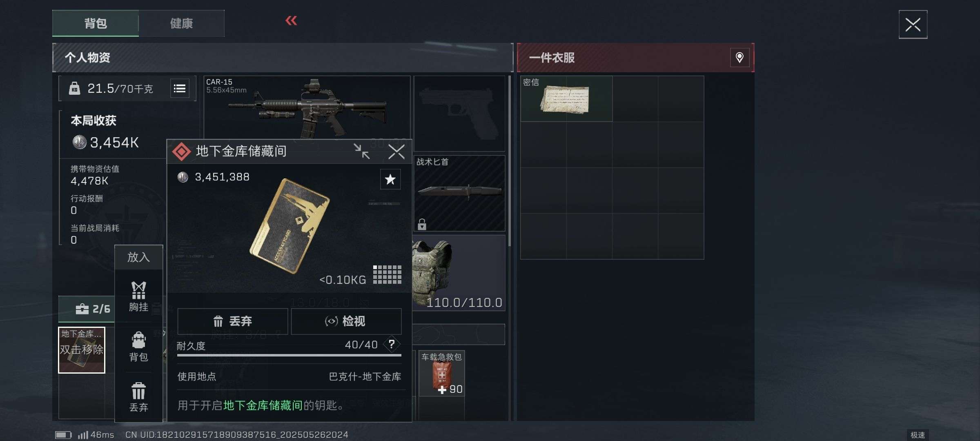Select the CAR-15 rifle slot
The height and width of the screenshot is (441, 980).
coord(307,108)
